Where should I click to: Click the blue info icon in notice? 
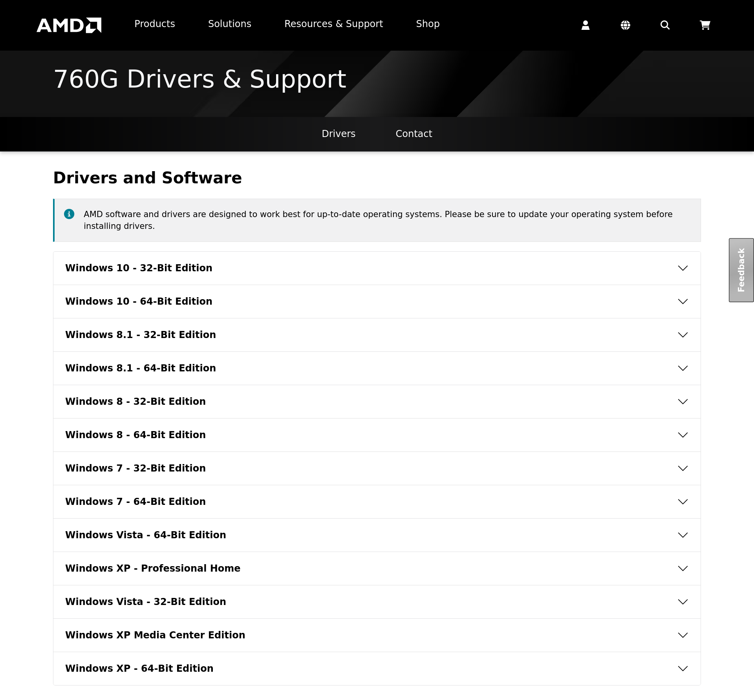(69, 214)
